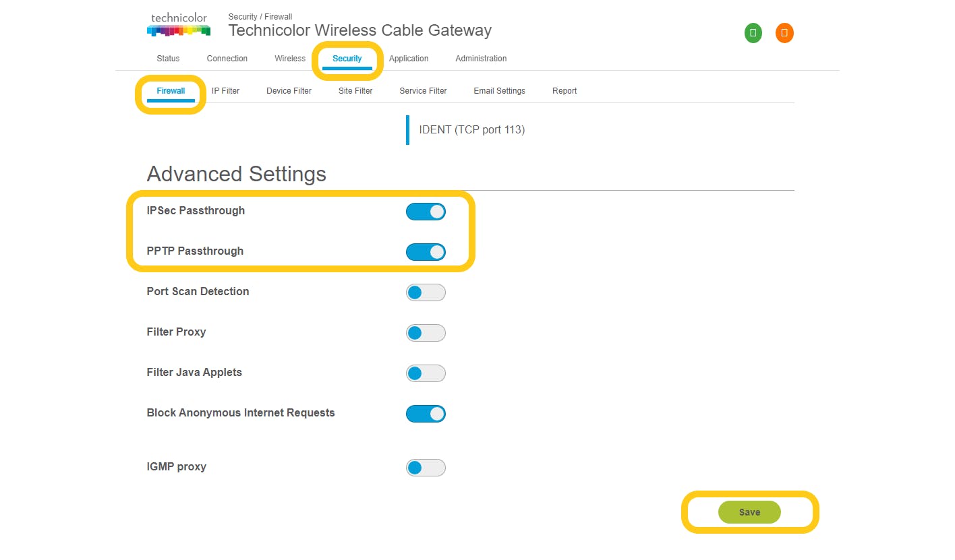
Task: Go to the Device Filter sub-tab
Action: pos(289,91)
